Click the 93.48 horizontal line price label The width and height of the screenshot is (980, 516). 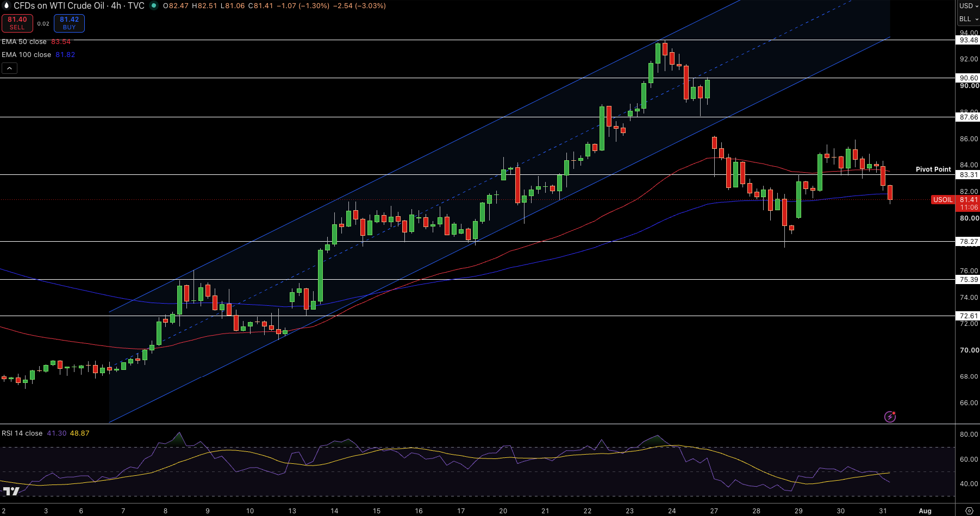tap(968, 40)
